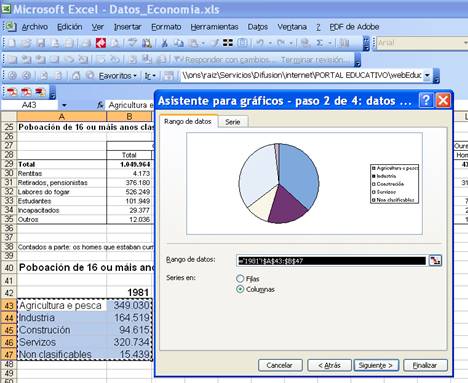This screenshot has width=468, height=383.
Task: Click the Save icon in the standard toolbar
Action: (41, 43)
